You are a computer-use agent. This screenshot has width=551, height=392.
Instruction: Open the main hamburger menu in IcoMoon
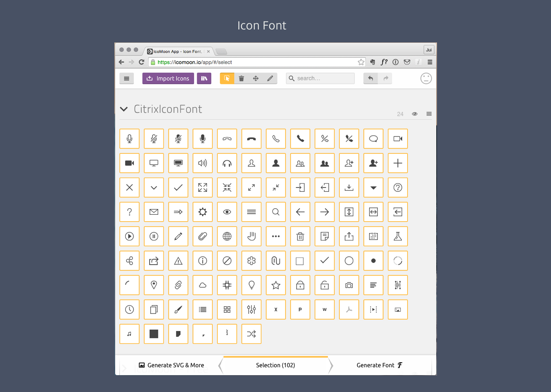point(127,78)
